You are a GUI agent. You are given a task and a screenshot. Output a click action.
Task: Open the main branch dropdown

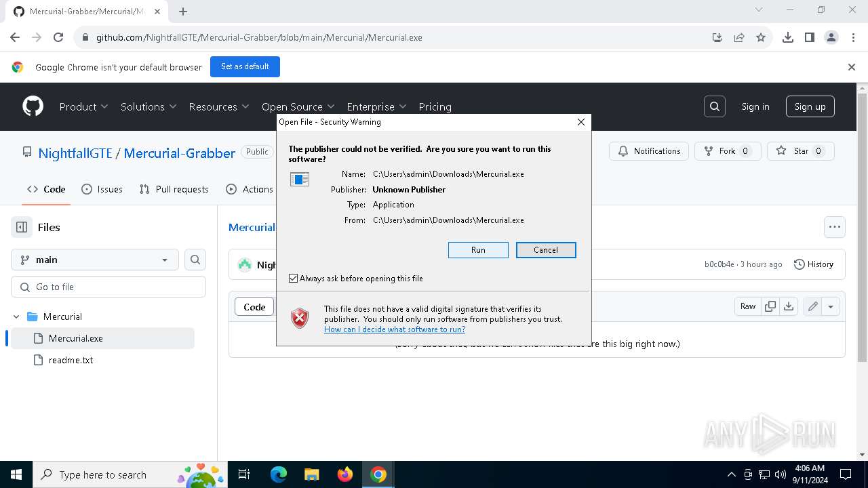point(95,260)
